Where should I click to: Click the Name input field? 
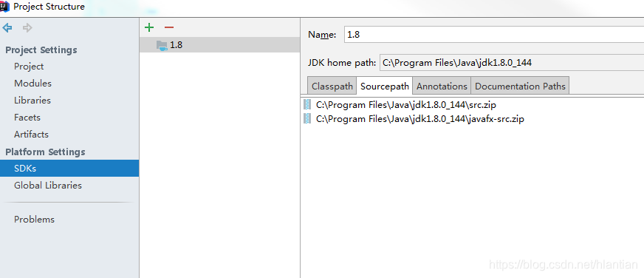click(x=493, y=35)
